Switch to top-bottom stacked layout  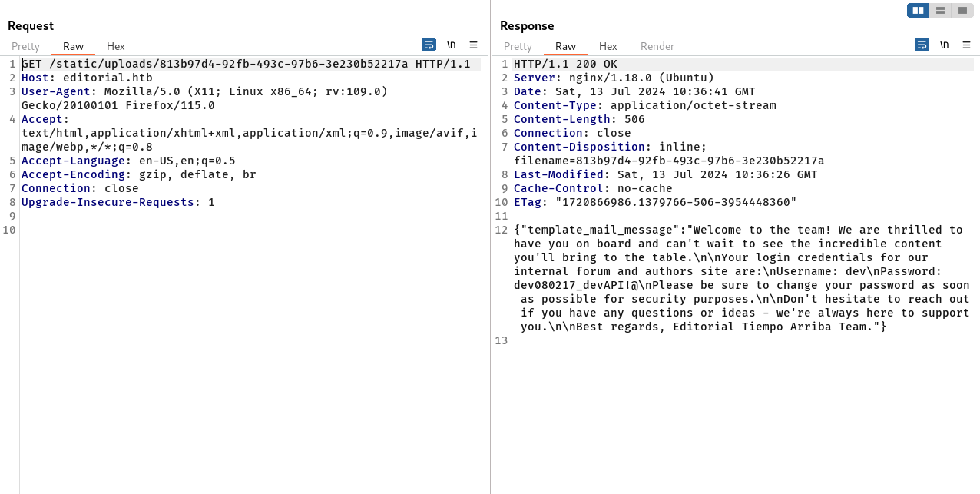940,10
